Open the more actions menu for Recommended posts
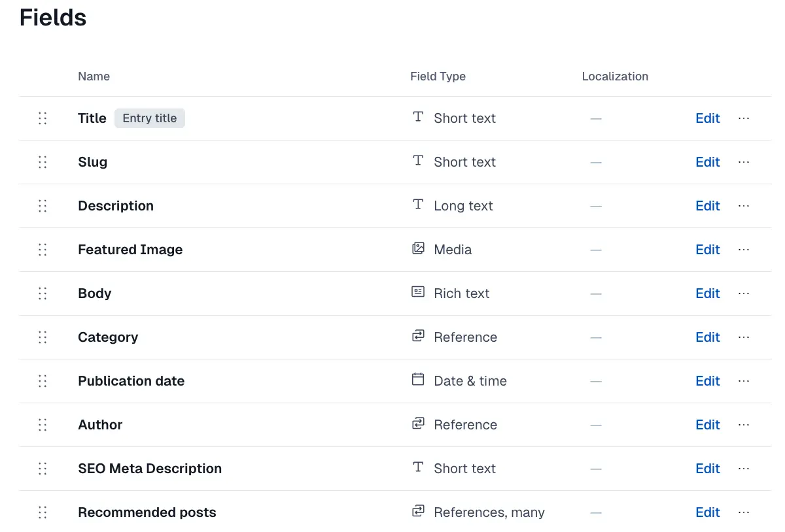Image resolution: width=785 pixels, height=532 pixels. point(744,512)
